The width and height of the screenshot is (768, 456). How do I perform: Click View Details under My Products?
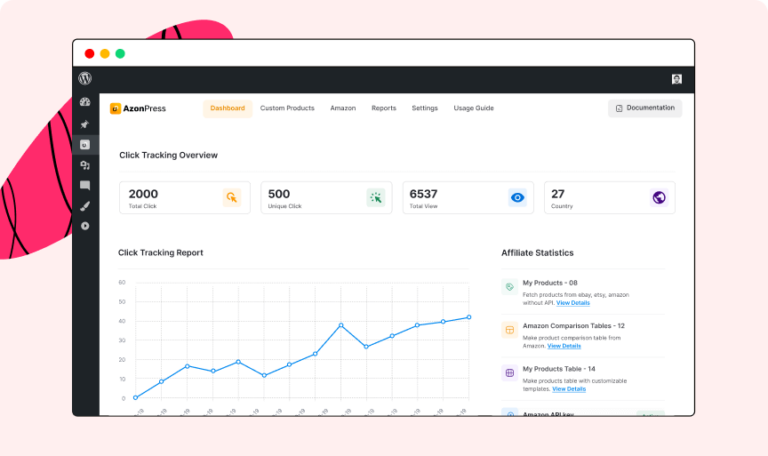point(573,303)
